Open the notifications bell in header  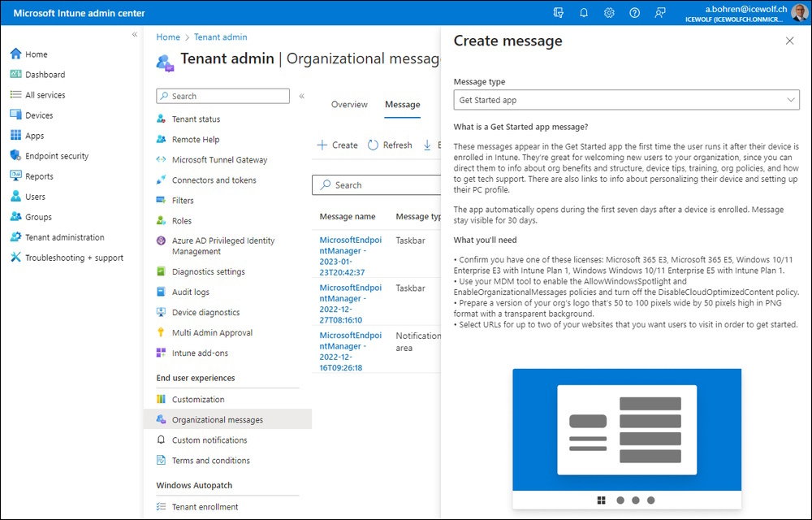[584, 13]
